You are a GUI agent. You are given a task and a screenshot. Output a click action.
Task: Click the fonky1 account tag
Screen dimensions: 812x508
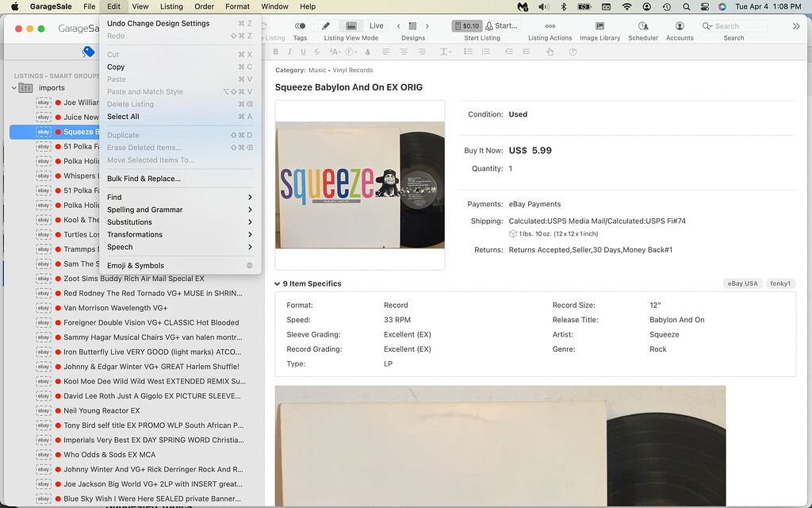780,283
